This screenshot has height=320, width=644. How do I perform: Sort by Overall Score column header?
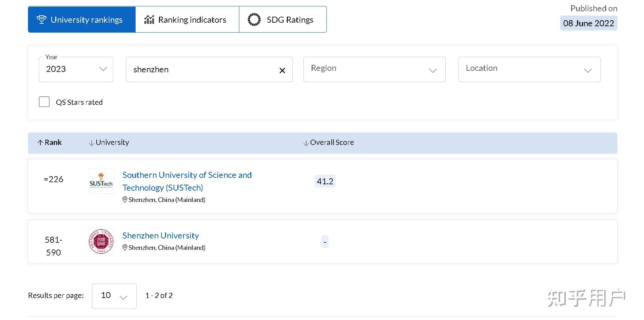pos(329,142)
